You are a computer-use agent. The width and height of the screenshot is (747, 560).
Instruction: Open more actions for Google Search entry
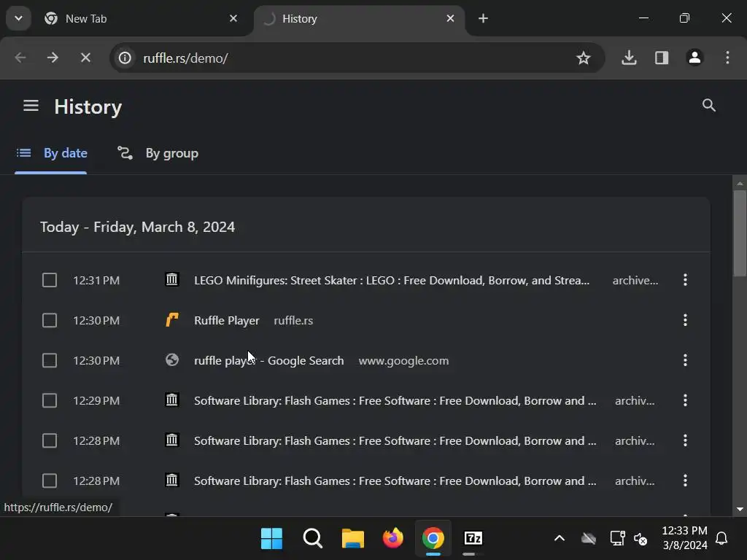tap(685, 360)
